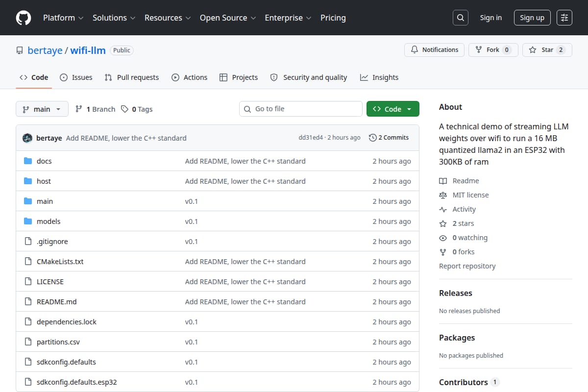Open the Releases heading link
Viewport: 588px width, 392px height.
pyautogui.click(x=456, y=293)
